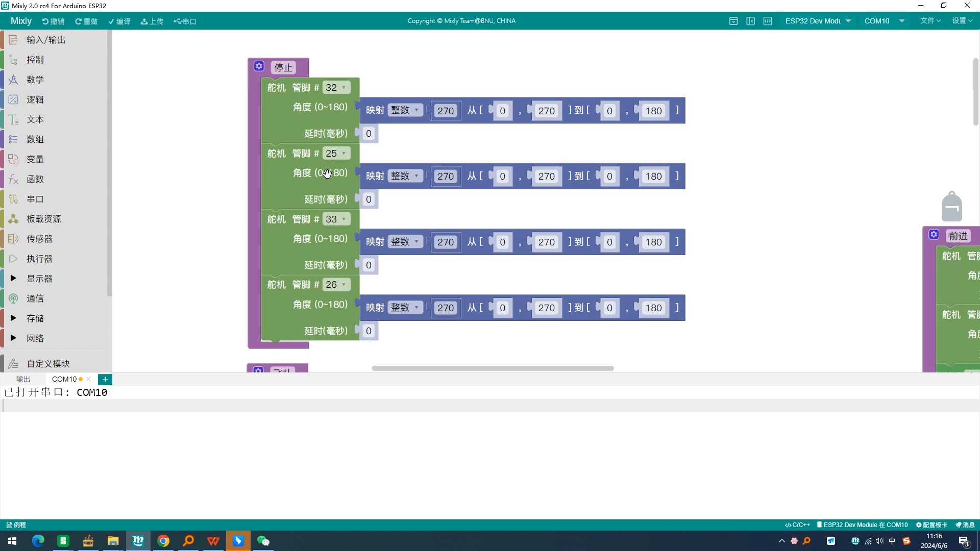The image size is (980, 551).
Task: Click the 前进 block's gear icon
Action: click(x=934, y=235)
